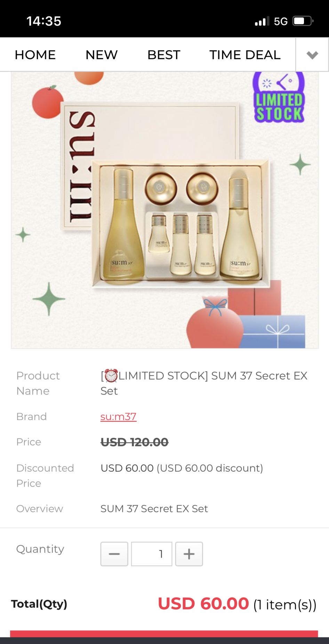Click the quantity input field

tap(152, 554)
